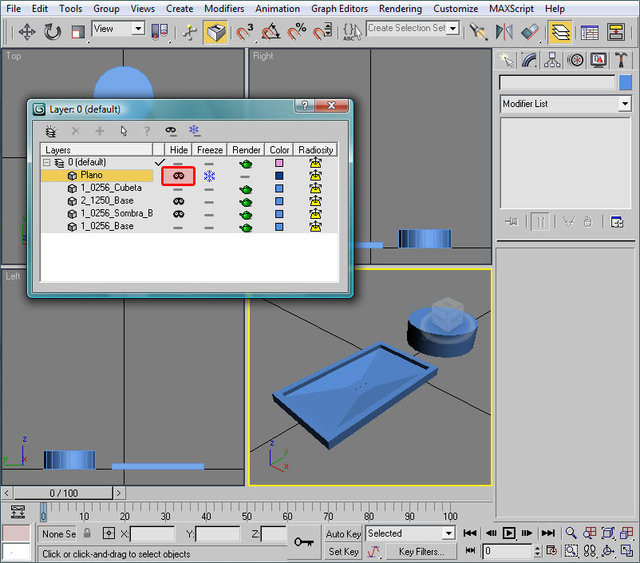Toggle Hide for the Plano object
Screen dimensions: 640x563
tap(178, 175)
